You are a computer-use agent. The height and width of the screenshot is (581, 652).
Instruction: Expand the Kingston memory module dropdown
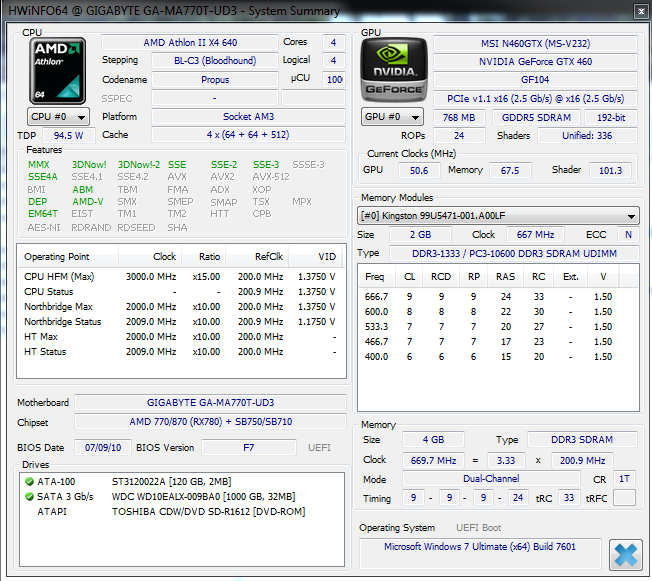coord(498,216)
